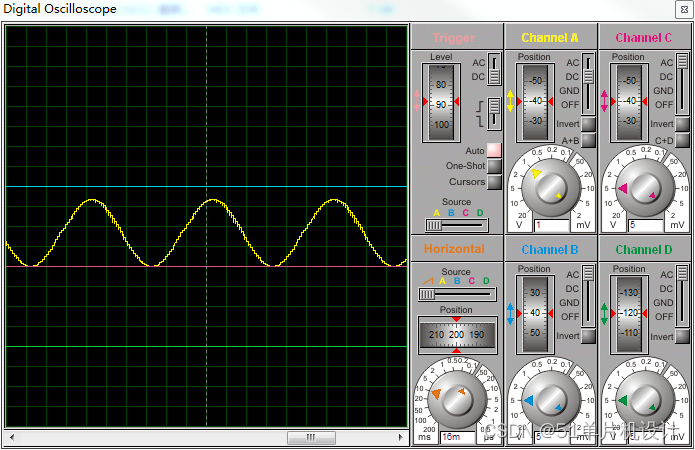Adjust the Trigger Source A-B-C-D slider
695x450 pixels.
click(x=457, y=225)
